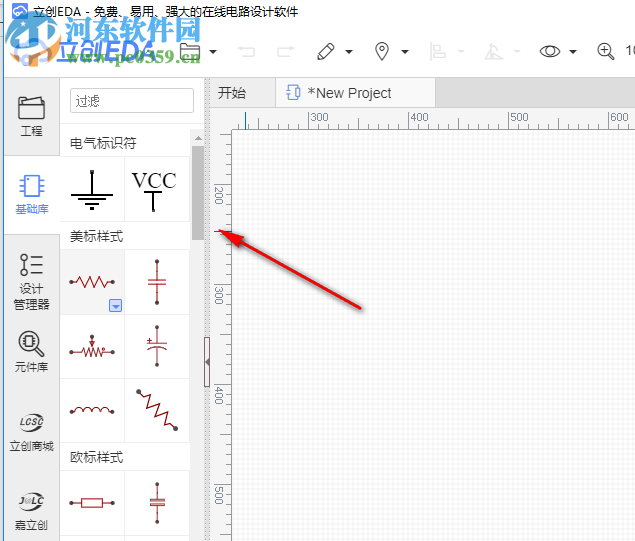
Task: Click the zoom in magnifier
Action: [x=605, y=52]
